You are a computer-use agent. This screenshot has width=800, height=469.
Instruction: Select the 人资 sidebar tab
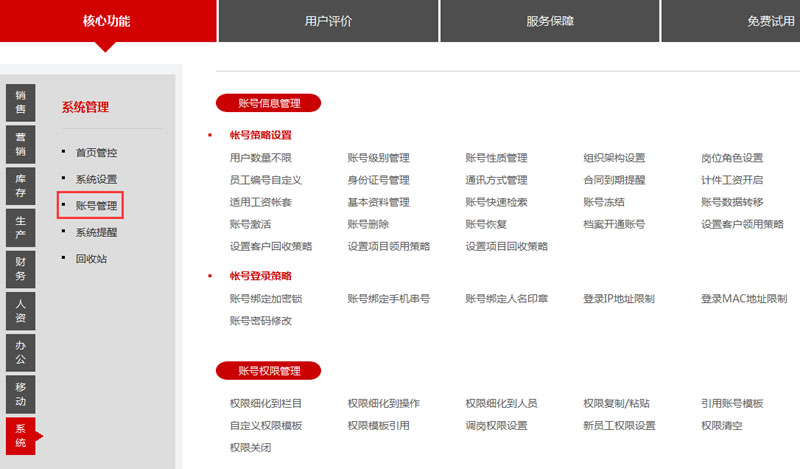tap(20, 311)
